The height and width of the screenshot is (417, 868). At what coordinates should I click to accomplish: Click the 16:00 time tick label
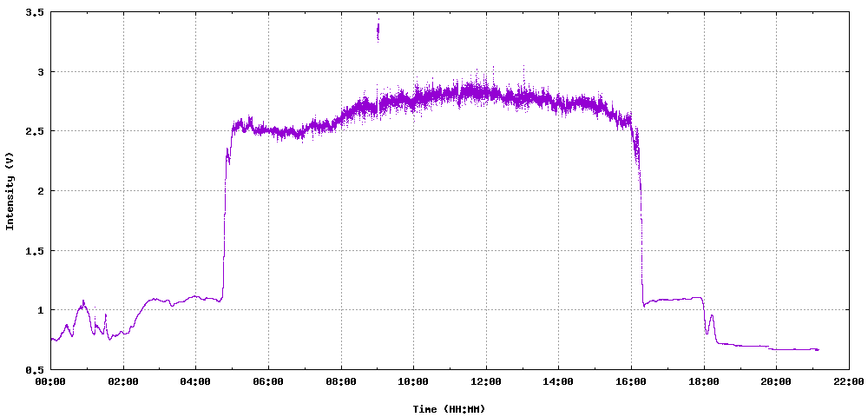tap(631, 381)
